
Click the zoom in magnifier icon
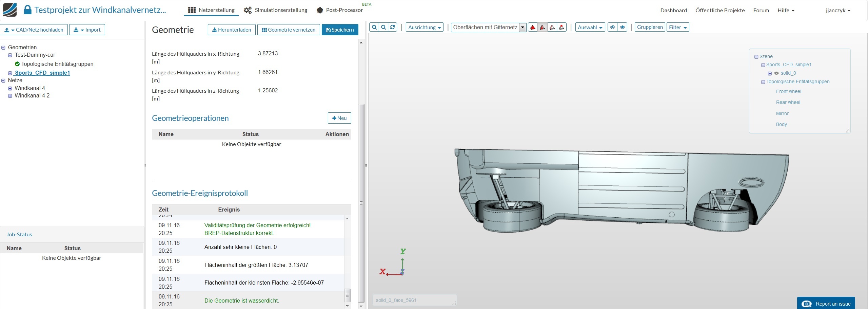[x=374, y=27]
